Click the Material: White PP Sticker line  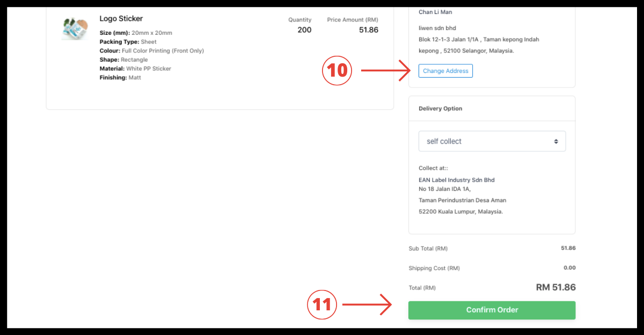(x=135, y=69)
